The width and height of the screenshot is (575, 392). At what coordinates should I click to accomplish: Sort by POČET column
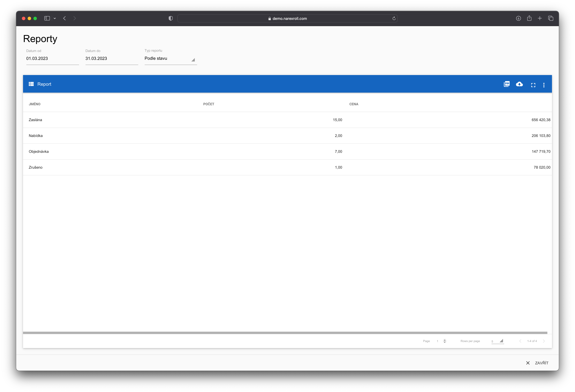coord(209,104)
